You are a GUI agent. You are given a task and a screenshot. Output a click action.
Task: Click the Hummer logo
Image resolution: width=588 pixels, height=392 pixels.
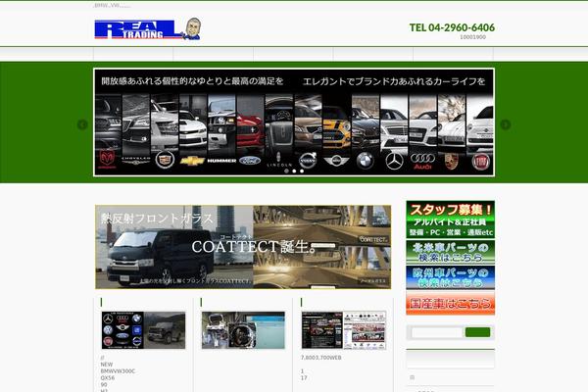(221, 161)
